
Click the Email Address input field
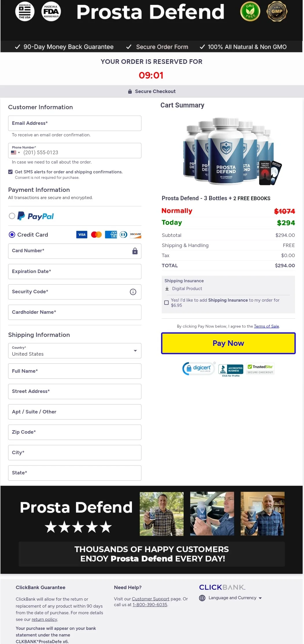tap(75, 123)
